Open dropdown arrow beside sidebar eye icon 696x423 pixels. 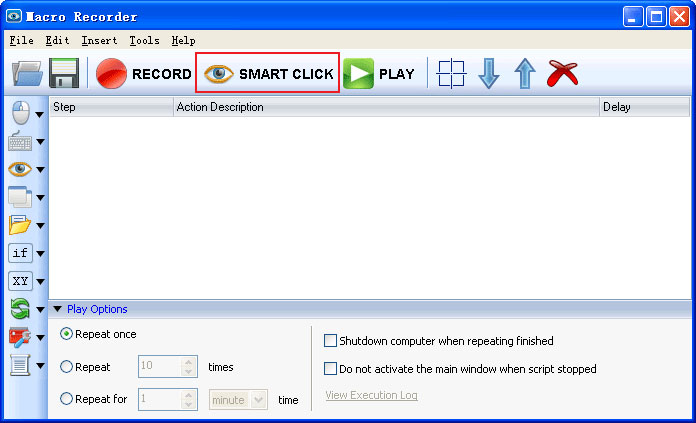pos(40,170)
